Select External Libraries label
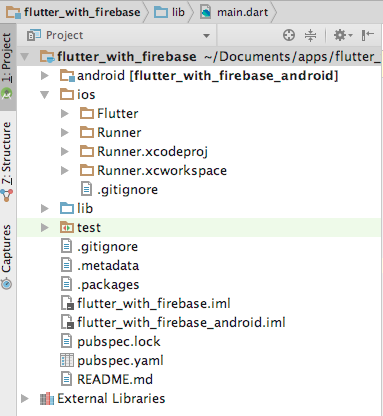The image size is (383, 416). pos(111,398)
